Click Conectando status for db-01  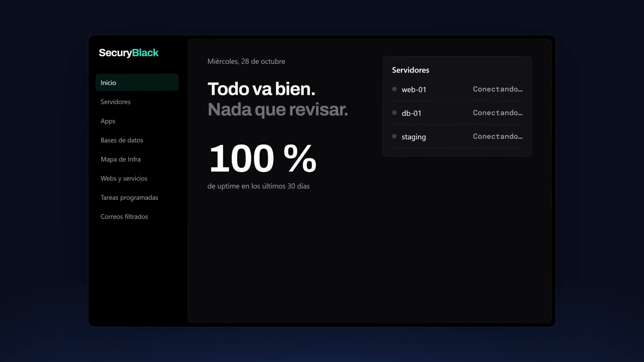(x=498, y=113)
